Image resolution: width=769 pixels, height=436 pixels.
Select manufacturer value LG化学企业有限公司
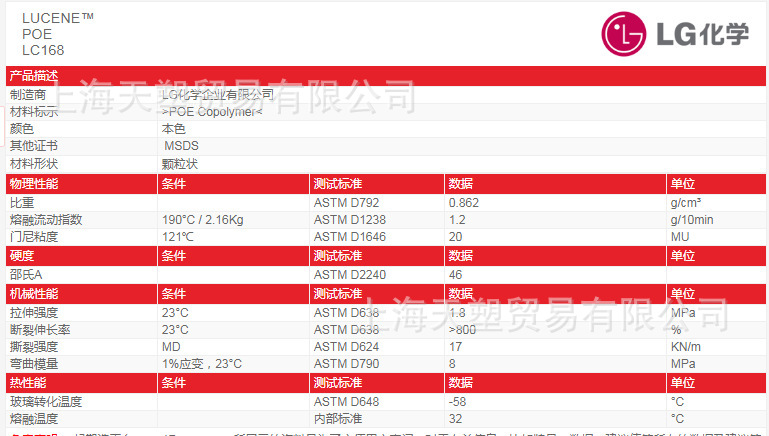(218, 94)
